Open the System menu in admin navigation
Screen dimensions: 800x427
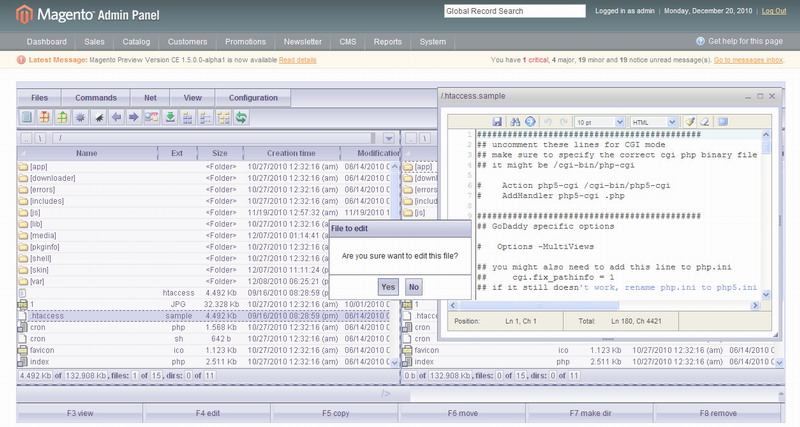[433, 42]
